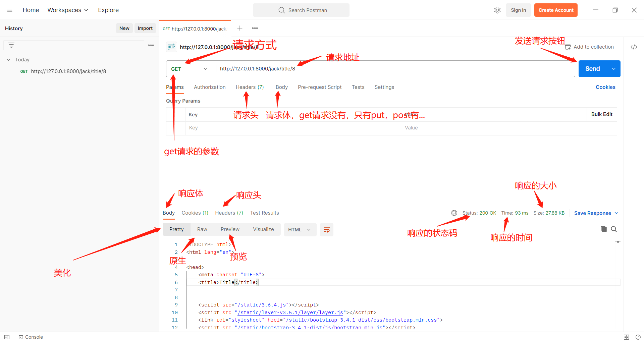Click Create Account
Image resolution: width=644 pixels, height=342 pixels.
[556, 10]
